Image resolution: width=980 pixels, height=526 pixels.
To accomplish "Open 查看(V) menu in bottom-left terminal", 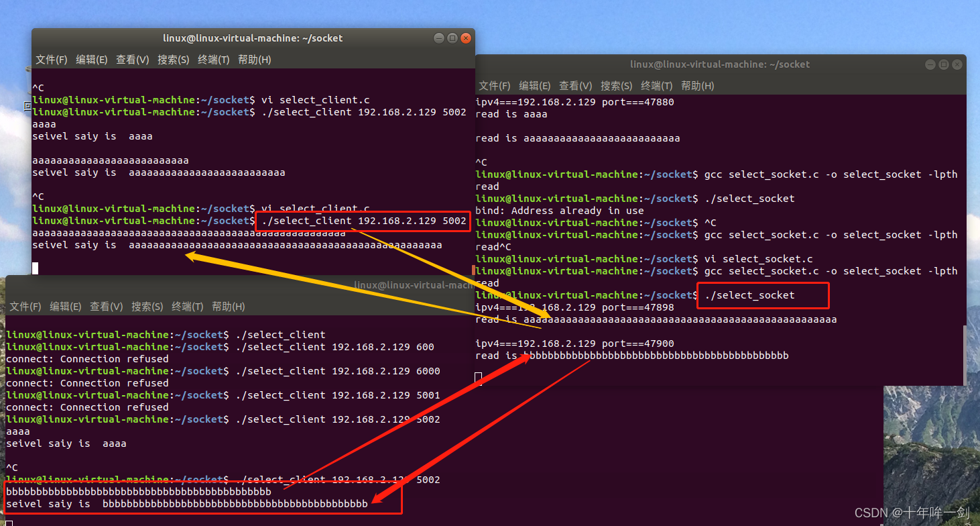I will (x=107, y=307).
